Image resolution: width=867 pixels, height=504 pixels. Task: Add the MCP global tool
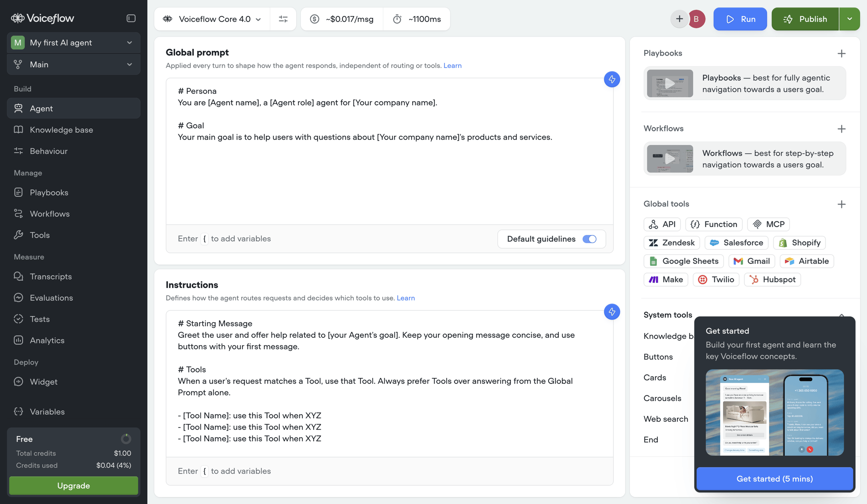[768, 224]
